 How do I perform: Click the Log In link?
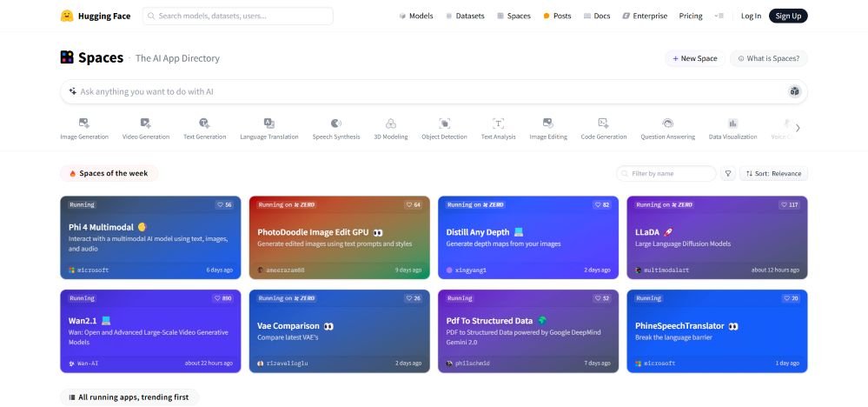[x=751, y=16]
